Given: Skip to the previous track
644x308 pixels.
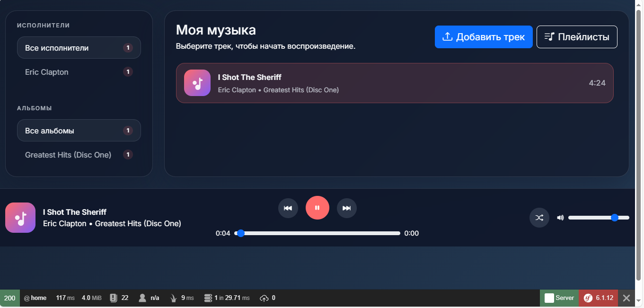Looking at the screenshot, I should click(288, 208).
